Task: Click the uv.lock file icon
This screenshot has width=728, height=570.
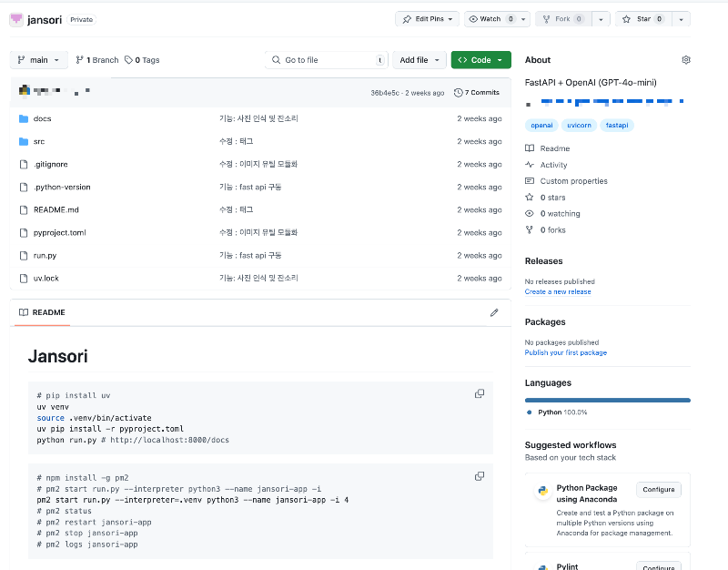Action: 24,279
